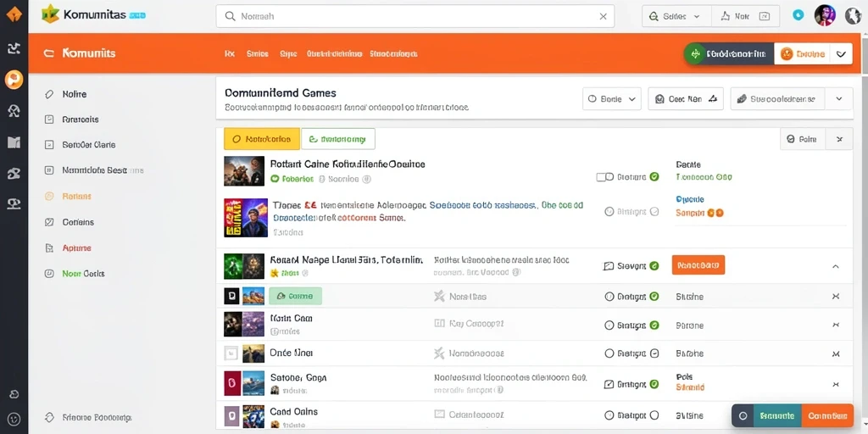The image size is (868, 434).
Task: Open the chevron dropdown beside Ereoine
Action: [841, 53]
